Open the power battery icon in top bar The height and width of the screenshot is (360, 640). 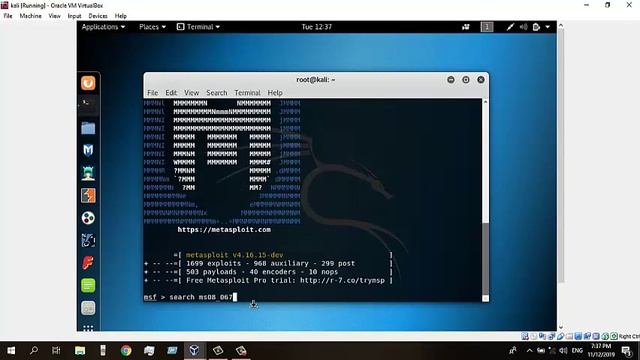pyautogui.click(x=536, y=27)
